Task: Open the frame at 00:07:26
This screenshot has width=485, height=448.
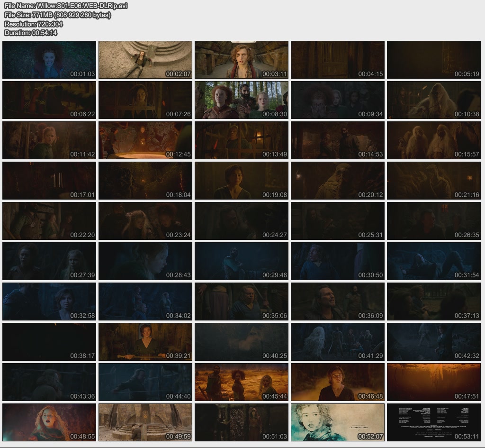Action: click(145, 100)
